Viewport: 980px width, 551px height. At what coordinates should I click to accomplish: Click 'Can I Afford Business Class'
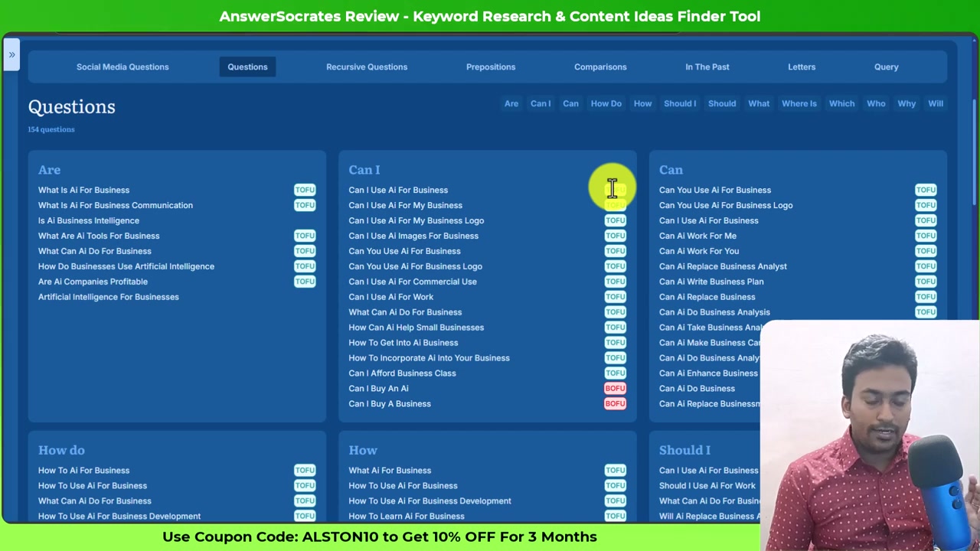pos(402,373)
